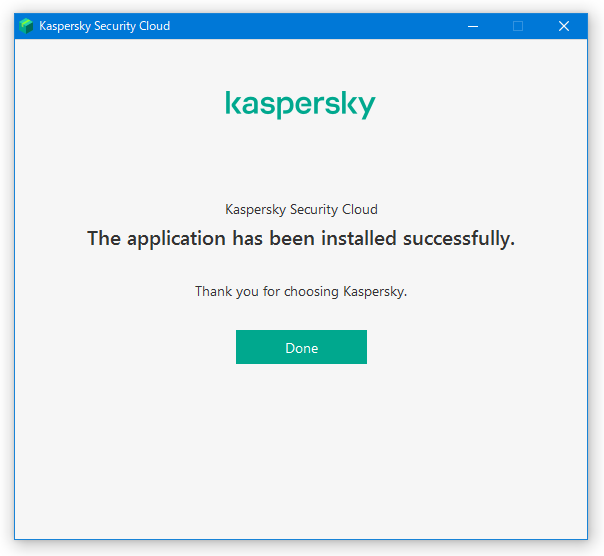Click the word Cloud in the title bar
This screenshot has height=556, width=604.
click(154, 26)
